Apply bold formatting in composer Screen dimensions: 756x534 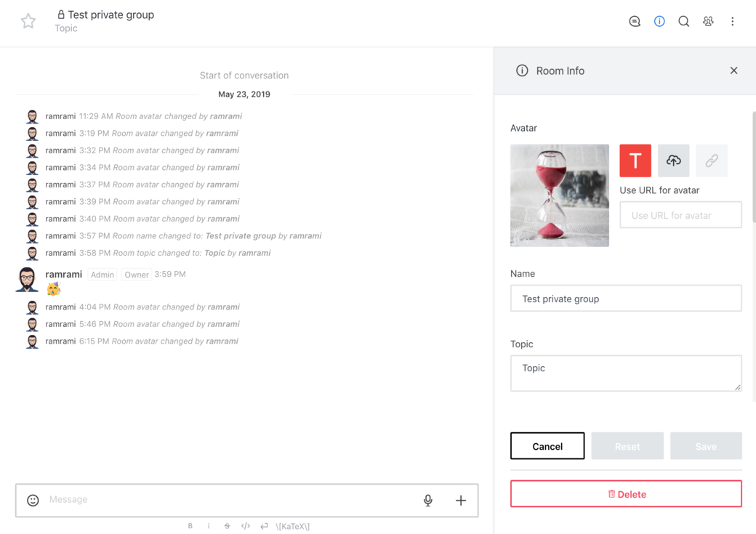click(190, 526)
